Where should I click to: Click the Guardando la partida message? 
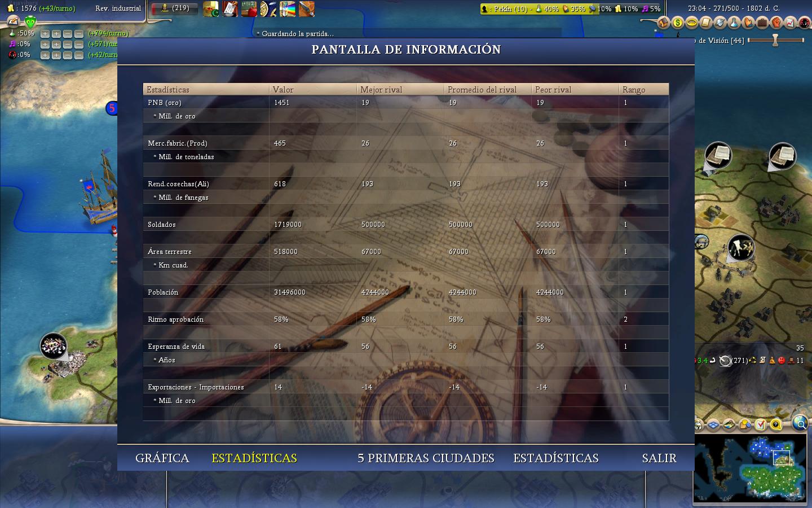pyautogui.click(x=298, y=34)
